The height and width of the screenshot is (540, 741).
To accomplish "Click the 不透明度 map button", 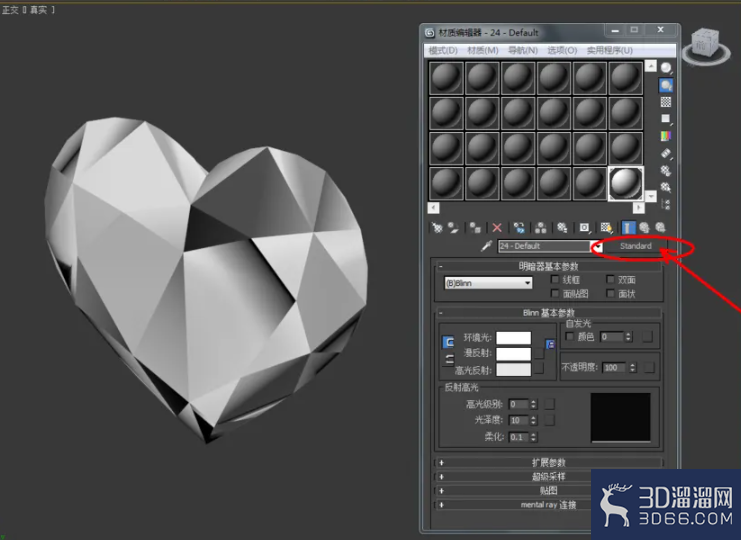I will (x=649, y=367).
